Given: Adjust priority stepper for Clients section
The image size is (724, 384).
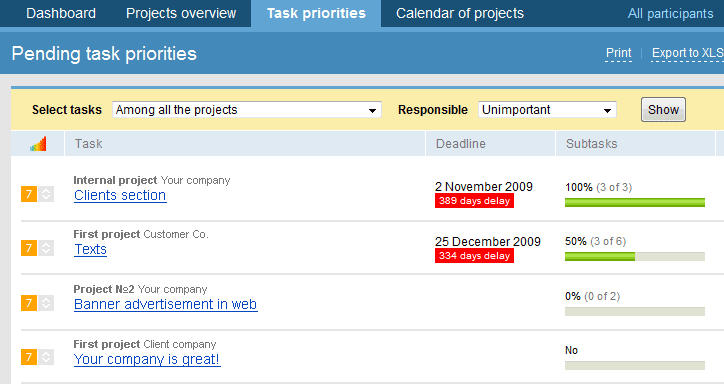Looking at the screenshot, I should pos(46,194).
